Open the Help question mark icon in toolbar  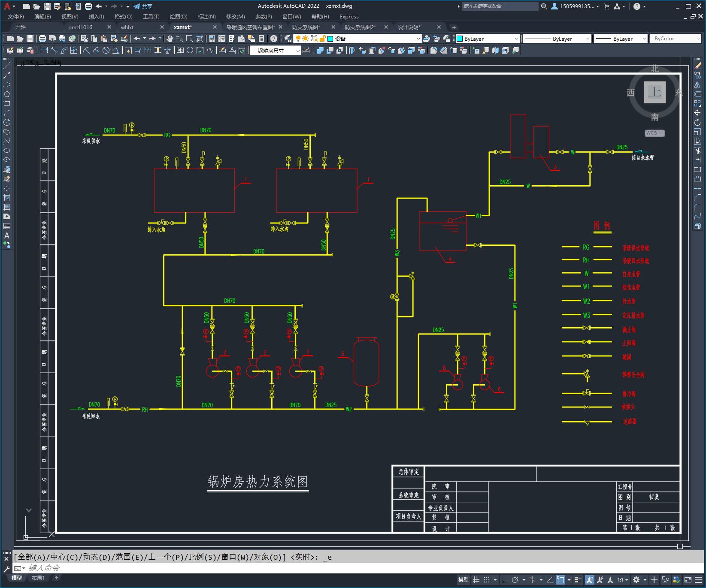point(274,39)
